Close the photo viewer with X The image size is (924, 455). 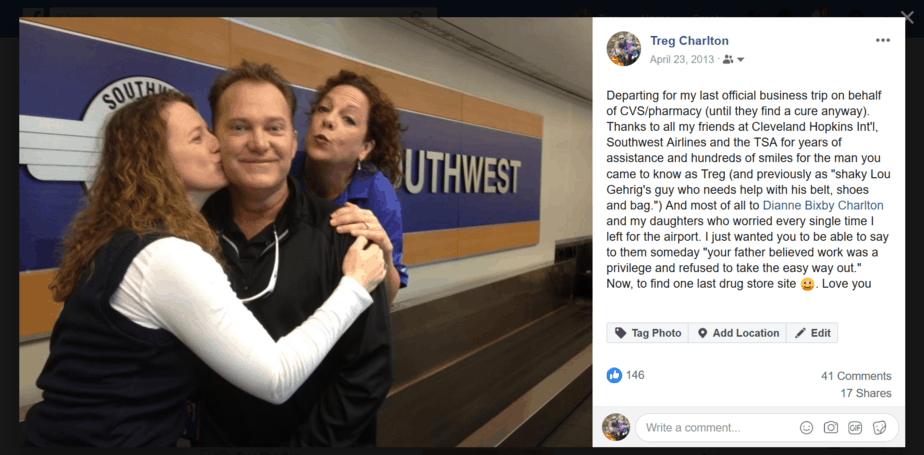tap(908, 17)
